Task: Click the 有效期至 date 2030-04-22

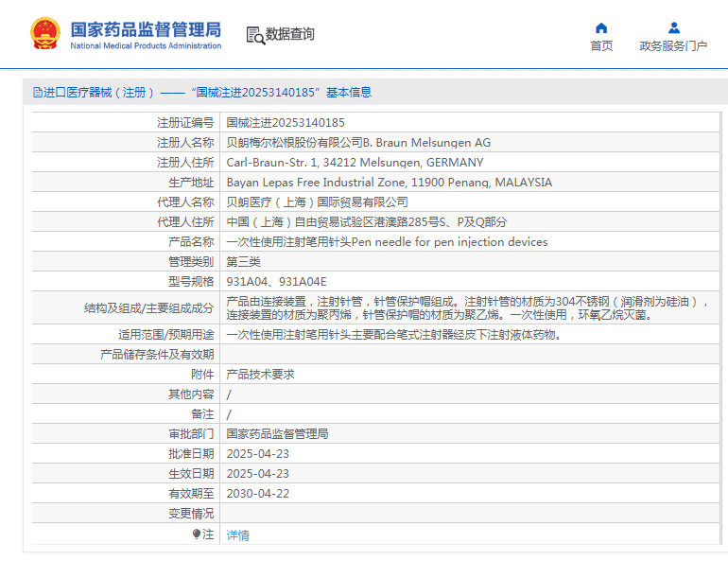Action: (x=257, y=494)
